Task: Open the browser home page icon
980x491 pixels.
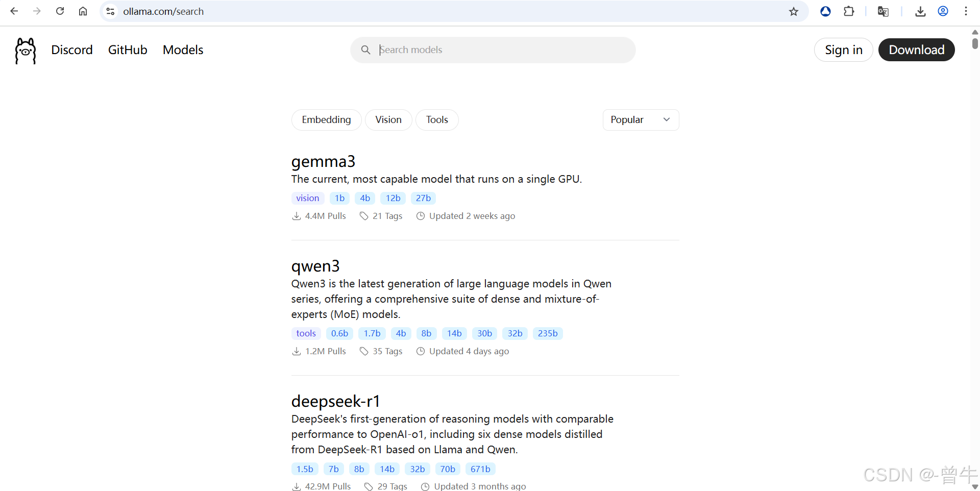Action: 83,11
